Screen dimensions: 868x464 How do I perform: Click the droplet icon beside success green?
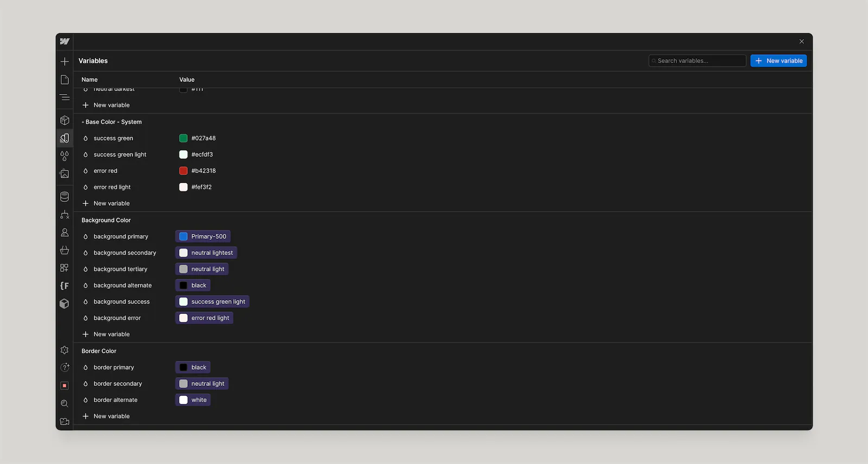[85, 138]
